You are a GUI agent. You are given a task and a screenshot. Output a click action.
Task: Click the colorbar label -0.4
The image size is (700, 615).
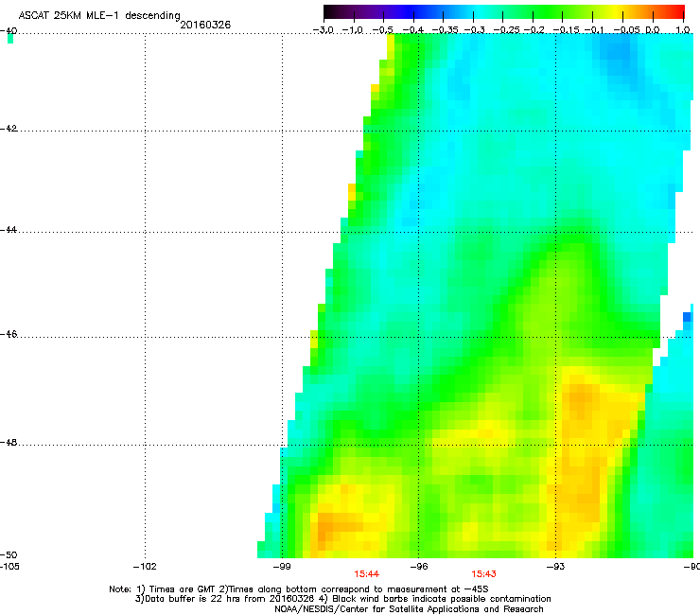(413, 30)
